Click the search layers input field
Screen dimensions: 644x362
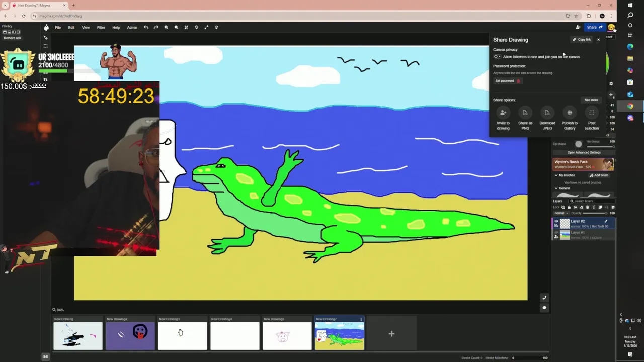coord(591,201)
